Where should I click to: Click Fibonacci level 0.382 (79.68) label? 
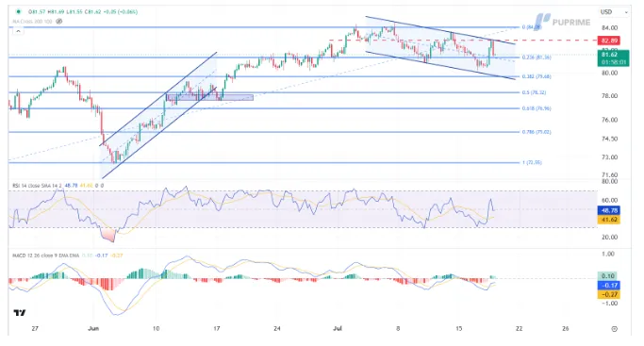point(537,76)
